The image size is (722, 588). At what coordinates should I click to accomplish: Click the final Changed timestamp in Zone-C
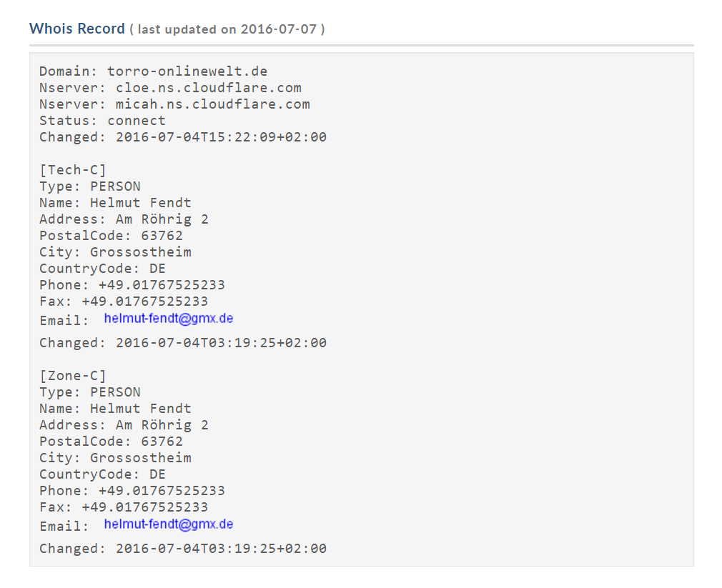[x=183, y=549]
